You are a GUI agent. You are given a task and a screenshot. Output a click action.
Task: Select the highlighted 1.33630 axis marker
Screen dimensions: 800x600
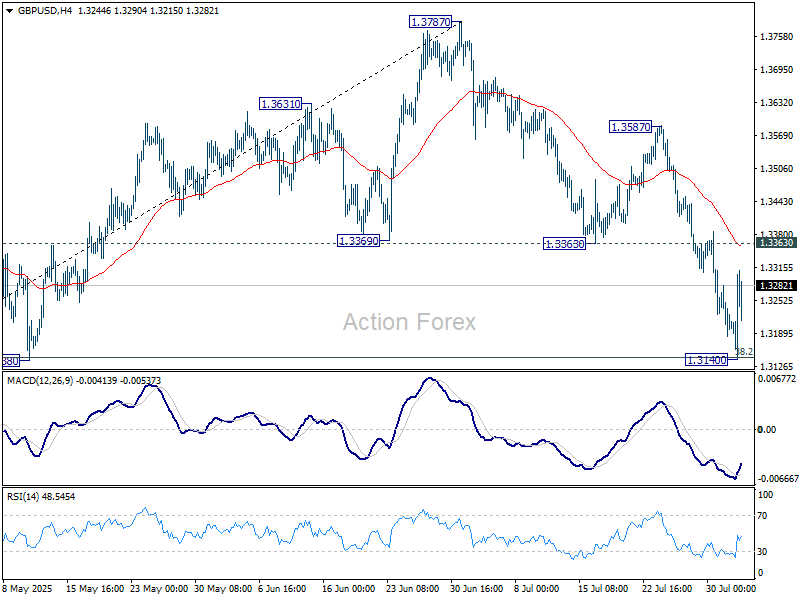775,242
